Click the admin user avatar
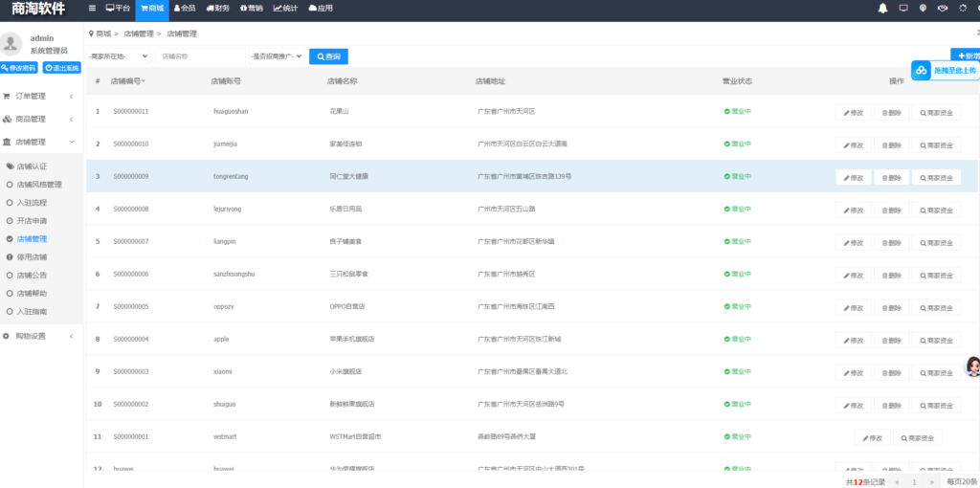The height and width of the screenshot is (488, 980). click(11, 43)
